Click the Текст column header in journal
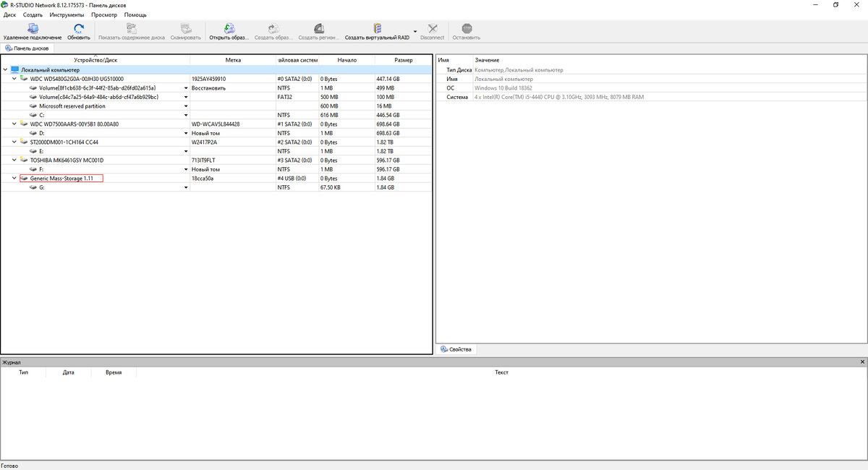Image resolution: width=868 pixels, height=470 pixels. tap(501, 372)
